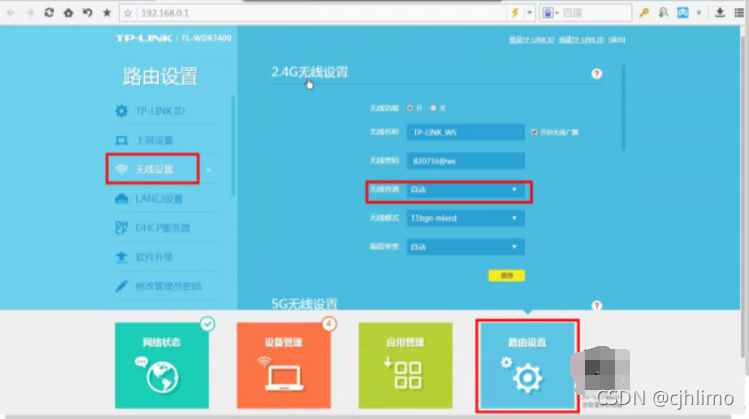The height and width of the screenshot is (419, 749).
Task: Open 上网设置 sidebar menu item
Action: 165,140
